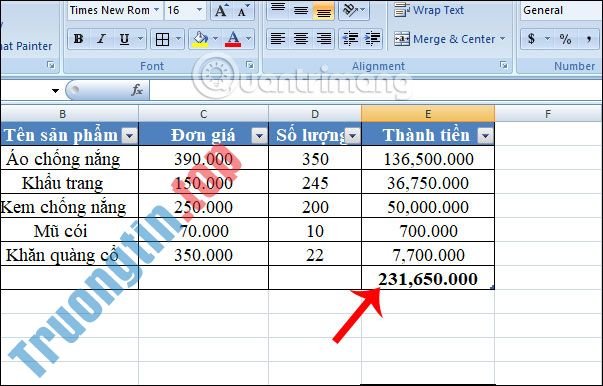Align text left
603x386 pixels.
click(x=278, y=39)
